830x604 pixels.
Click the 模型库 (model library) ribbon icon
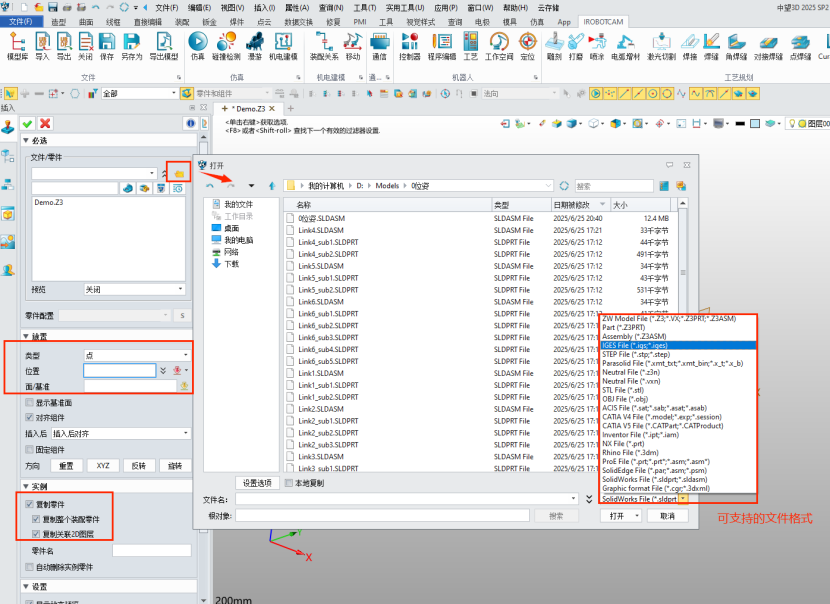click(17, 44)
